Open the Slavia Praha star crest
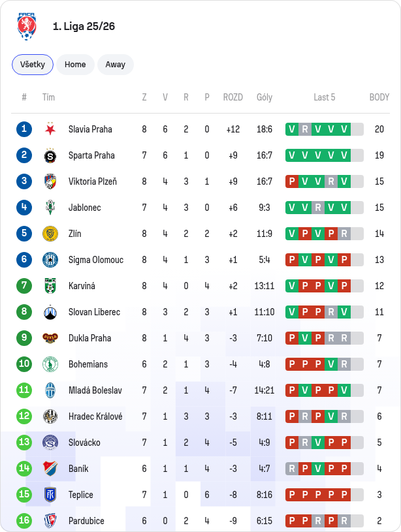This screenshot has height=532, width=401. coord(50,129)
